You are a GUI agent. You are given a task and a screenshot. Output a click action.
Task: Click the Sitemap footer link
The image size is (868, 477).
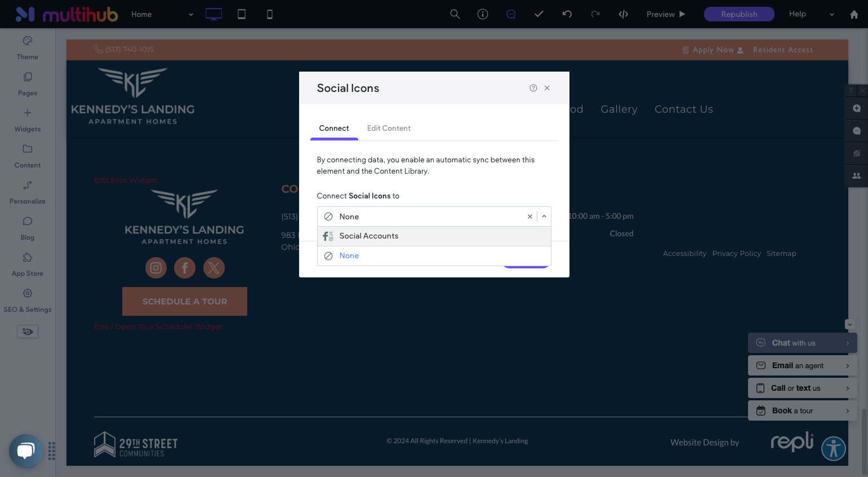click(x=781, y=254)
